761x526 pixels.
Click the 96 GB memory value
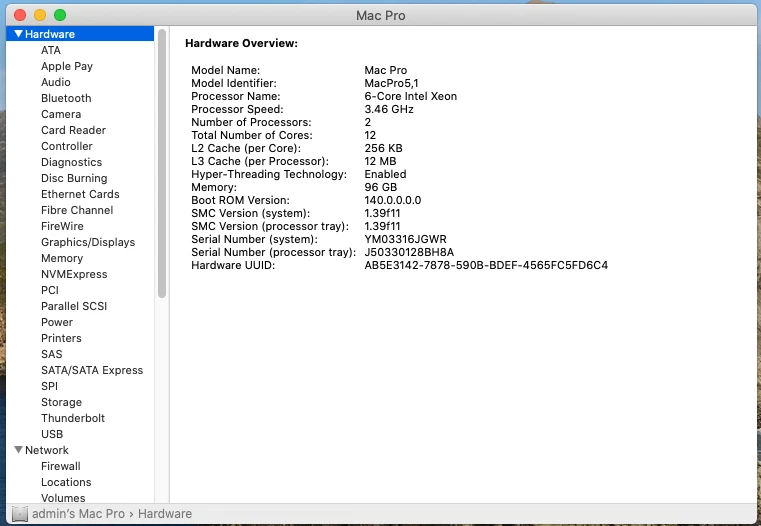pos(380,187)
